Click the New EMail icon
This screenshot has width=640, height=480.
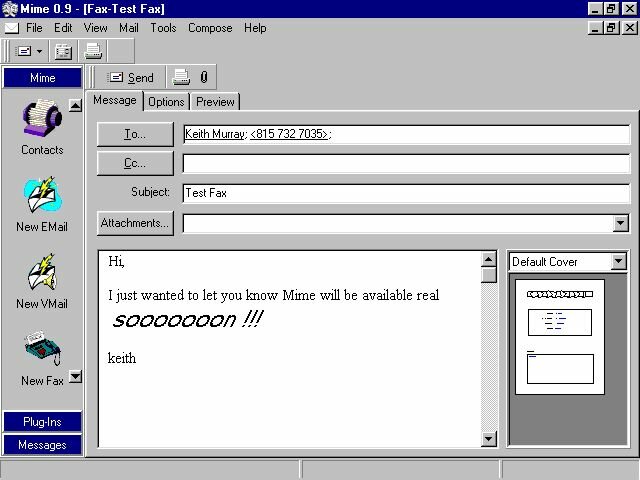42,195
